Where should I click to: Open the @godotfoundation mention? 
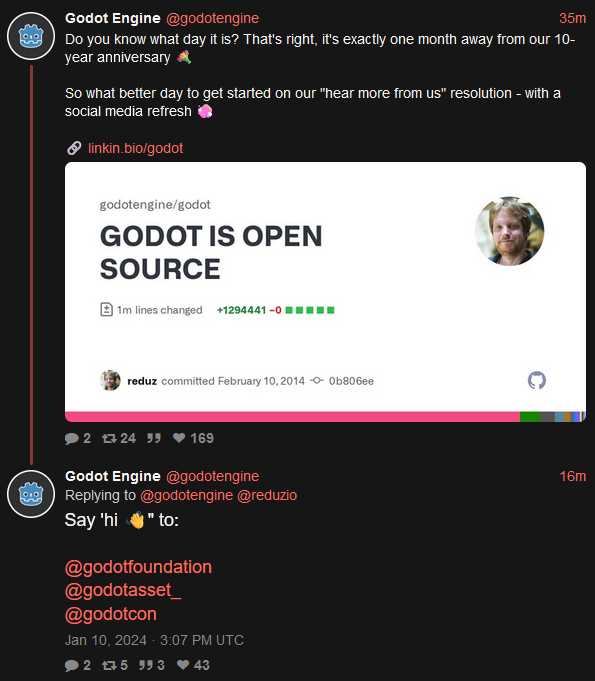pyautogui.click(x=138, y=567)
